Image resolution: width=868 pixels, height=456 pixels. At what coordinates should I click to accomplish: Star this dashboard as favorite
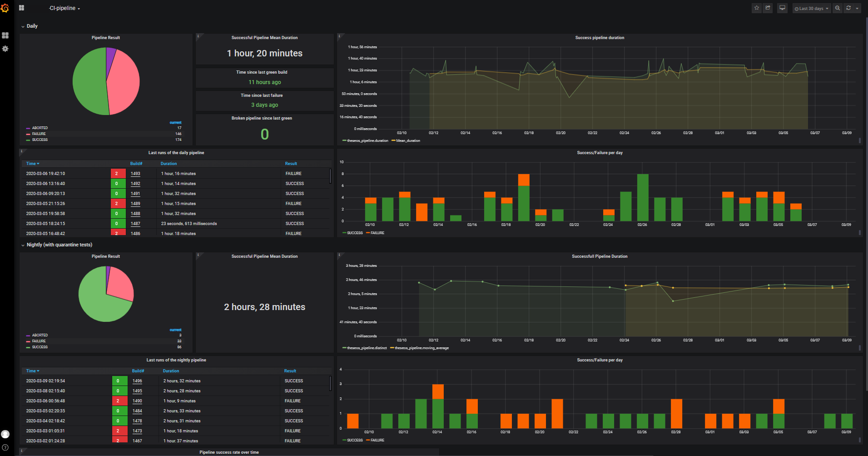[x=757, y=8]
